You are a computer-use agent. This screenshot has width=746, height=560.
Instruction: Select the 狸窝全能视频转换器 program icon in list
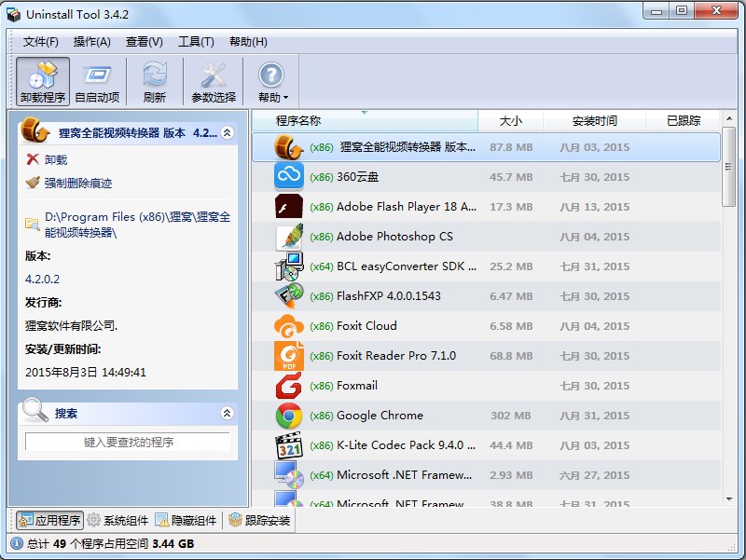point(289,147)
